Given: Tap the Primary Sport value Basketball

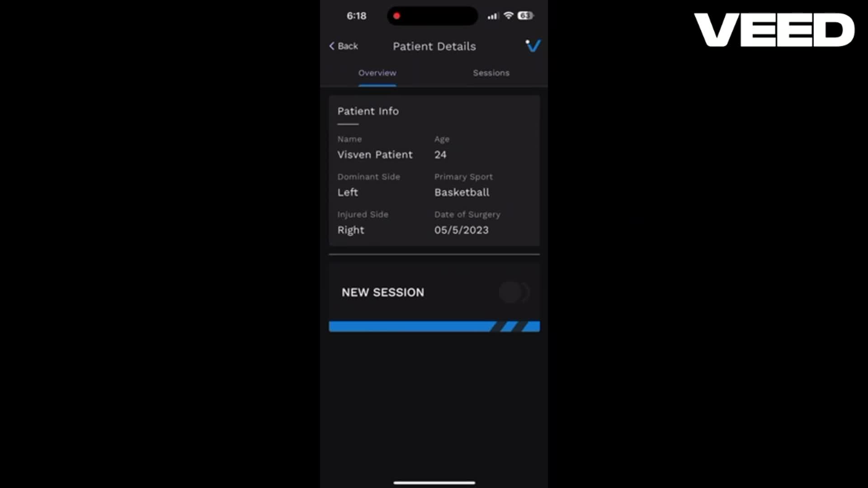Looking at the screenshot, I should [x=462, y=192].
